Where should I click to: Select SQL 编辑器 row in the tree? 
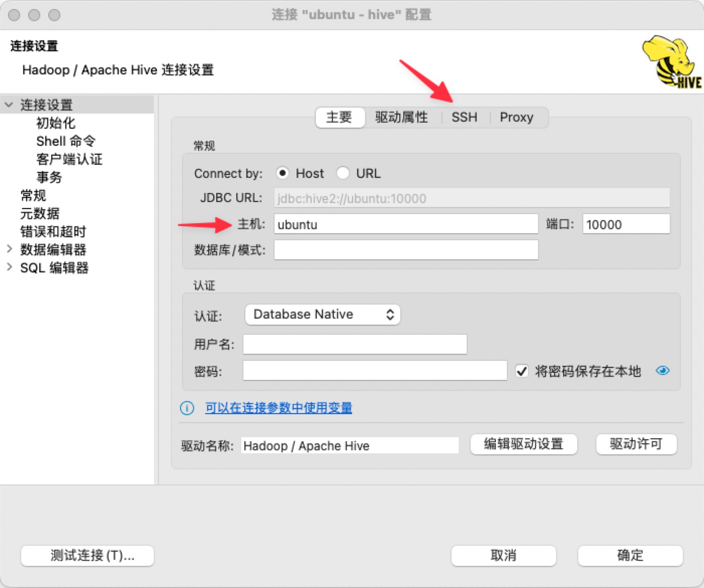tap(54, 268)
